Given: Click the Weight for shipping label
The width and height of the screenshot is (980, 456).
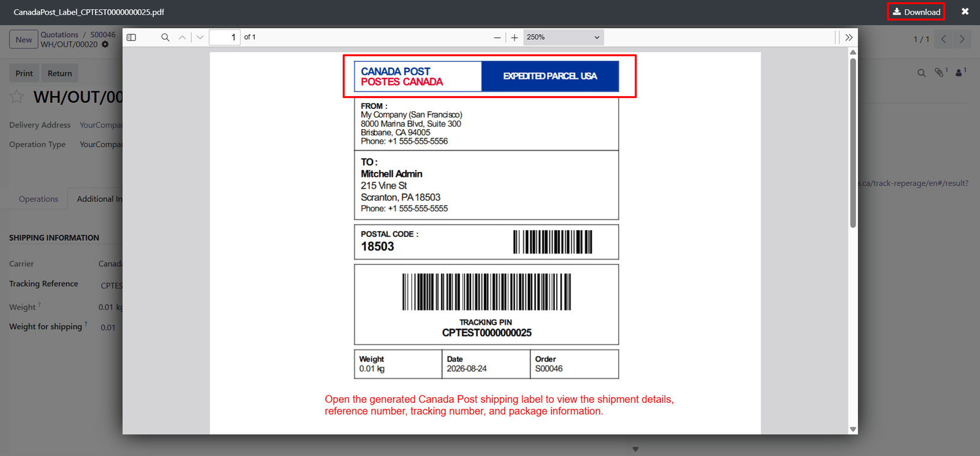Looking at the screenshot, I should tap(46, 327).
